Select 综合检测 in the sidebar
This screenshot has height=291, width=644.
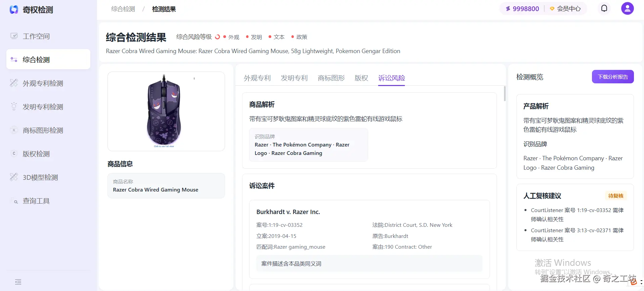click(x=48, y=59)
